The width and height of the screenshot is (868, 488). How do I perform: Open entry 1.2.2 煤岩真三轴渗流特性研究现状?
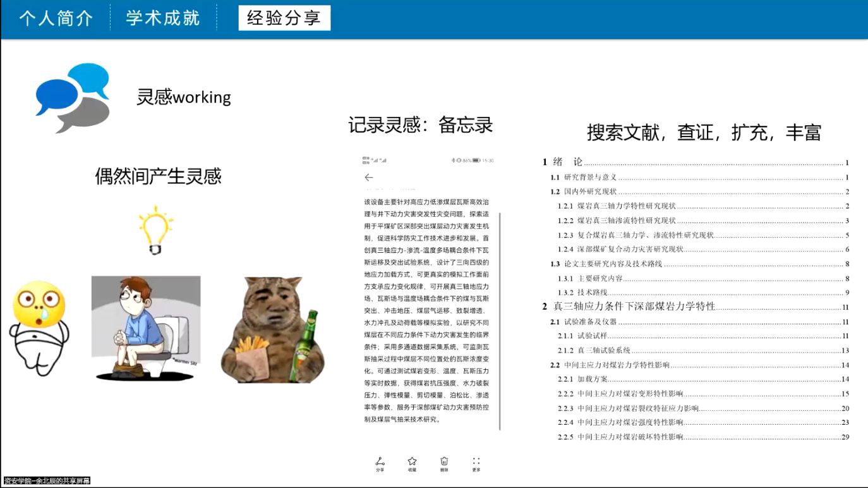tap(704, 221)
